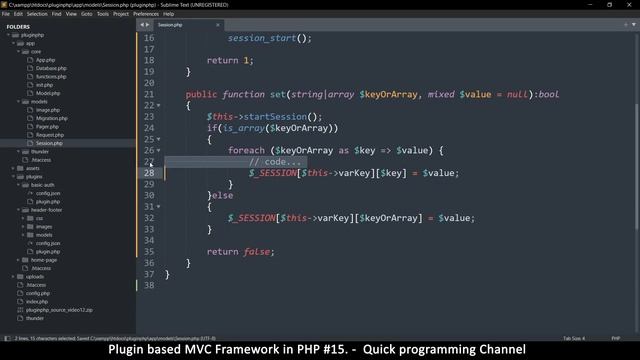This screenshot has height=360, width=640.
Task: Place cursor on 'return false;' line
Action: (x=240, y=252)
